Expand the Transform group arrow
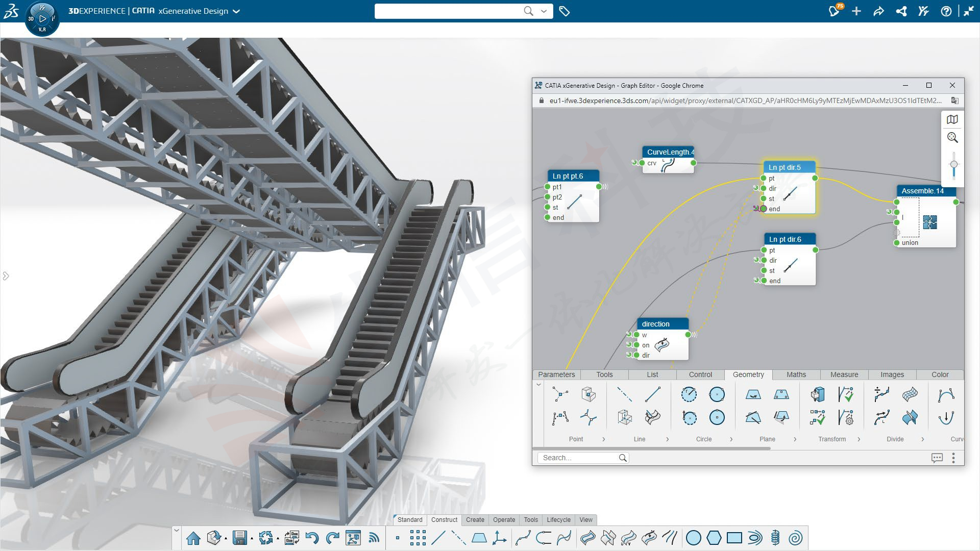Viewport: 980px width, 551px height. [859, 439]
